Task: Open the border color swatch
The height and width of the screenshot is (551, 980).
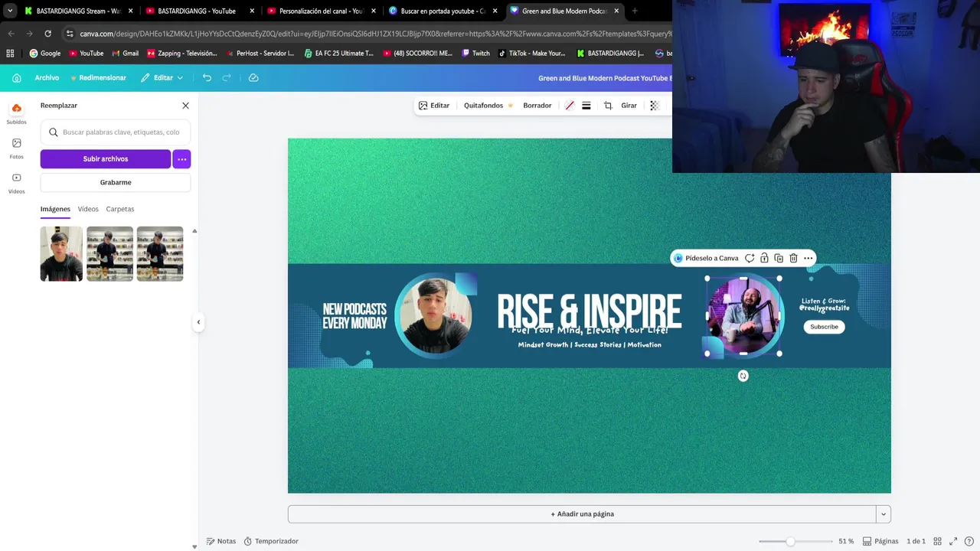Action: point(570,106)
